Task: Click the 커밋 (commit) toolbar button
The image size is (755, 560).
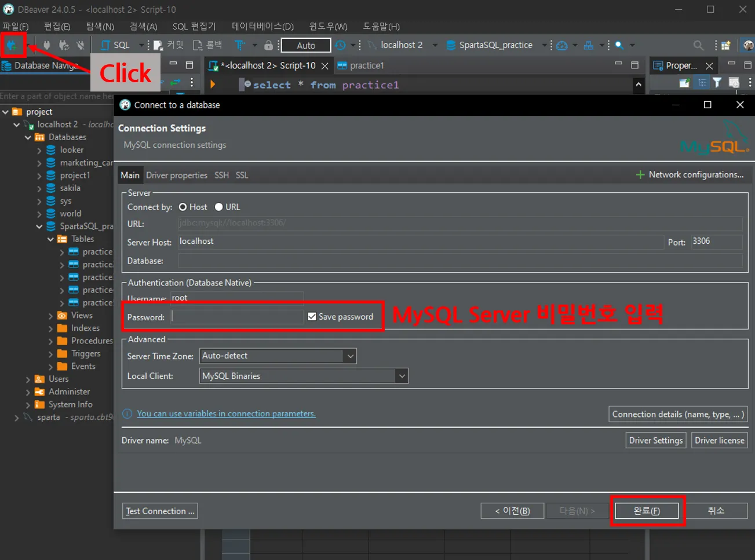Action: (169, 45)
